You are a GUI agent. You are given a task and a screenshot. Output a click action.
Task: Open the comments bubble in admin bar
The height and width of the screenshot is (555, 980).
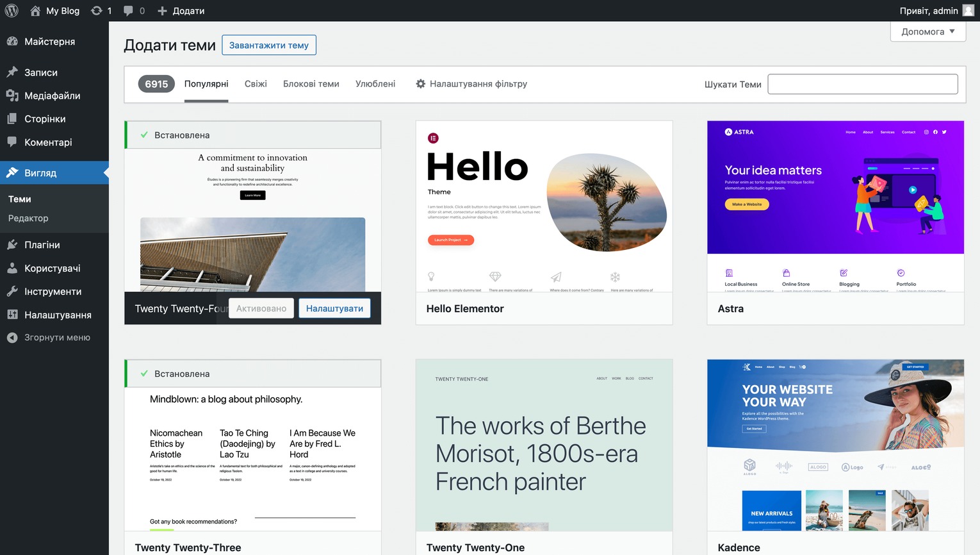[x=128, y=11]
